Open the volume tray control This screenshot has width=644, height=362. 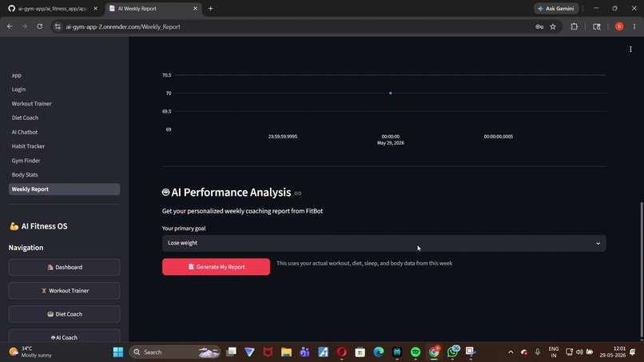(579, 352)
